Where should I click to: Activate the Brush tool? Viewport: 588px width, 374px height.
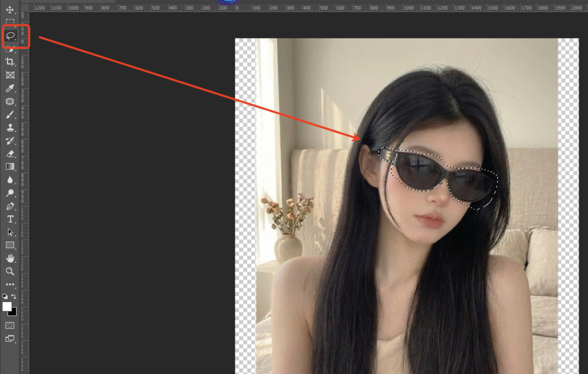(x=10, y=114)
